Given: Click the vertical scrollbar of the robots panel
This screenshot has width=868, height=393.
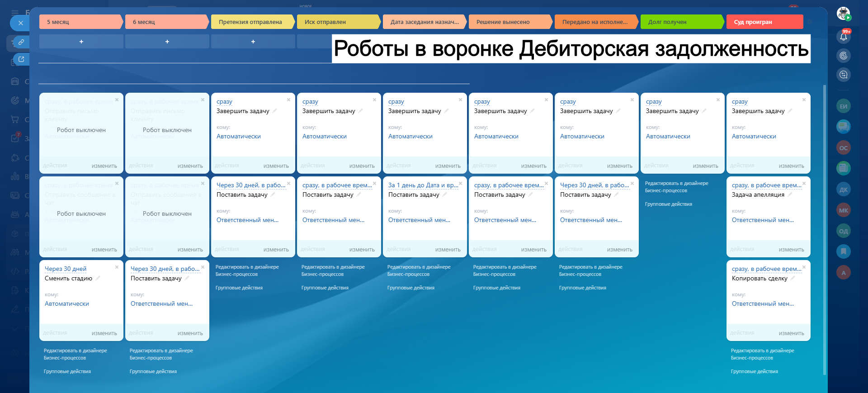Looking at the screenshot, I should tap(825, 226).
